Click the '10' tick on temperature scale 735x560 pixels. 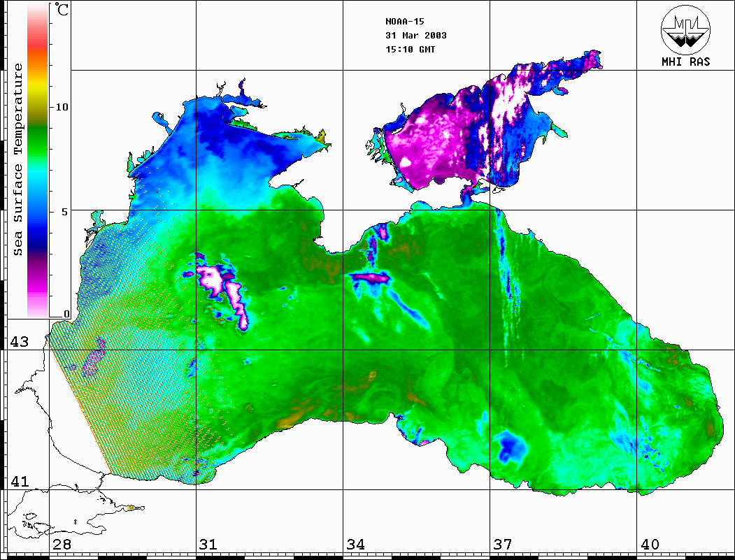[62, 107]
